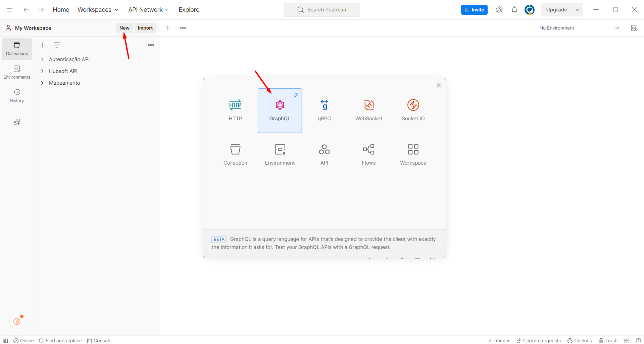Screen dimensions: 644x344
Task: Create a new Collection from dialog
Action: point(235,155)
